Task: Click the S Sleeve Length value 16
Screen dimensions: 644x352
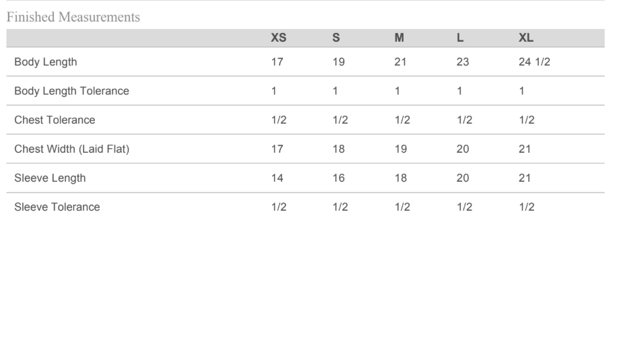Action: coord(338,178)
